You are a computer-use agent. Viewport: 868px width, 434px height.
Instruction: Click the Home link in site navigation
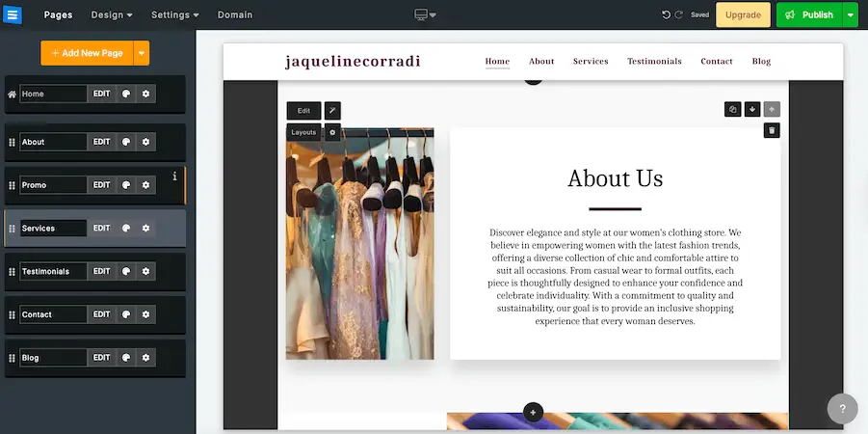tap(497, 62)
